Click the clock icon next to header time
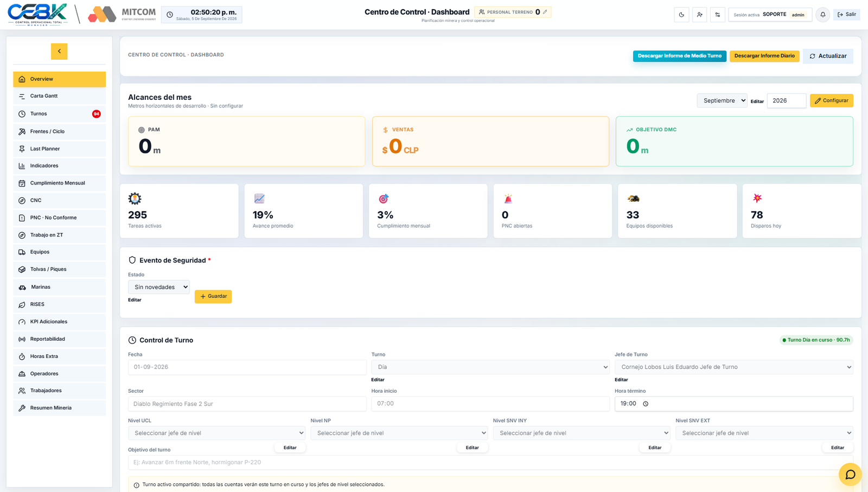The height and width of the screenshot is (492, 868). 170,15
